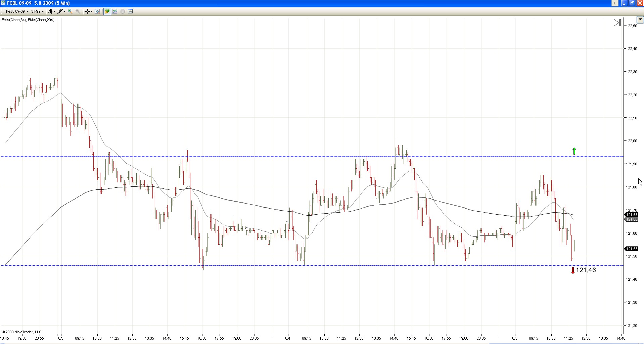This screenshot has width=644, height=344.
Task: Restore down the chart window
Action: point(632,3)
